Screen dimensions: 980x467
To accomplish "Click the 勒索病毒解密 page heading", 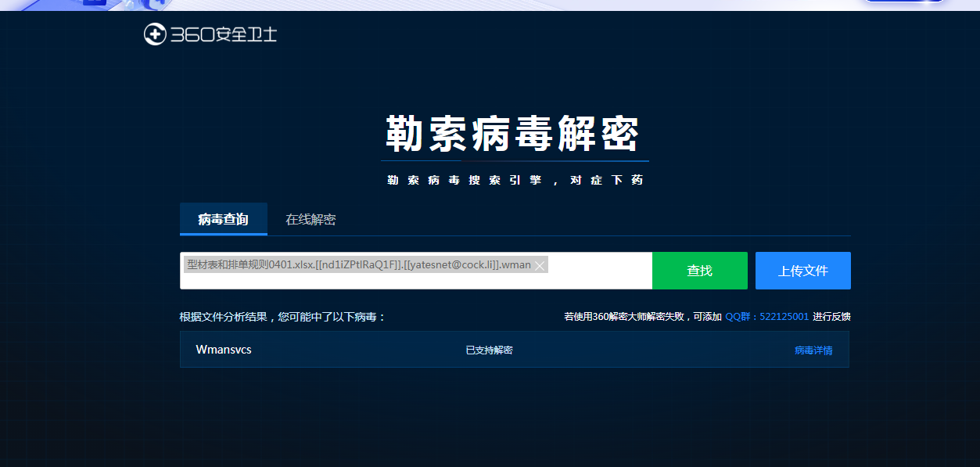I will pos(513,134).
